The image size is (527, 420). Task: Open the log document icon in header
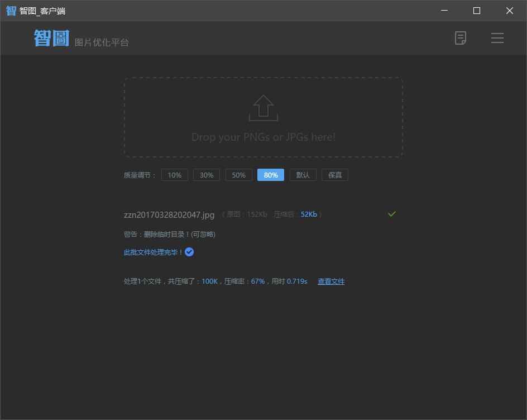[460, 38]
